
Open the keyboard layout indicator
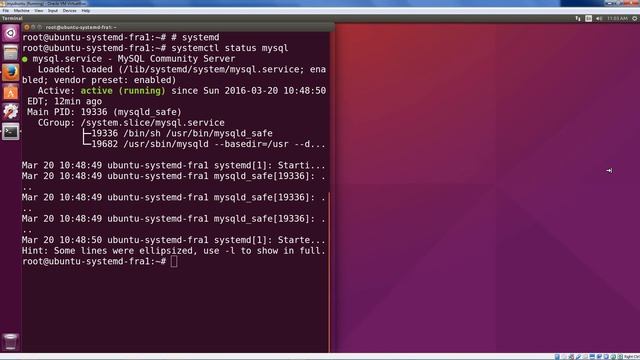[588, 18]
